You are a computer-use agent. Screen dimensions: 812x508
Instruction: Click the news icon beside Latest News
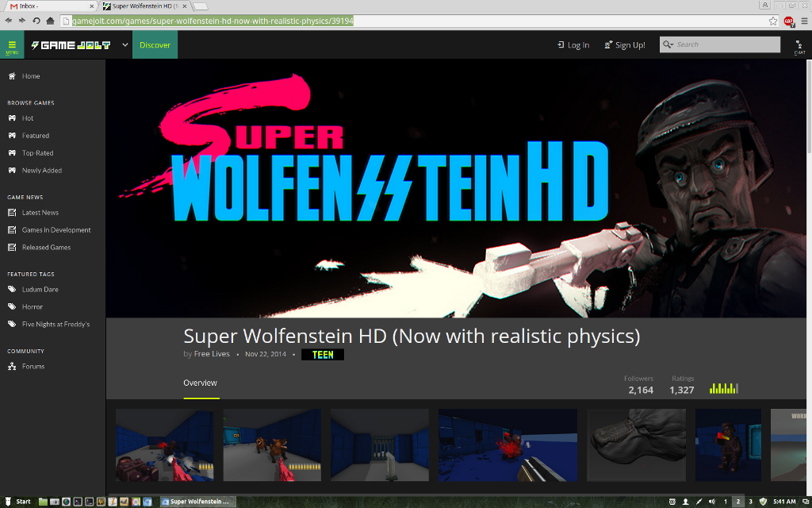[12, 213]
